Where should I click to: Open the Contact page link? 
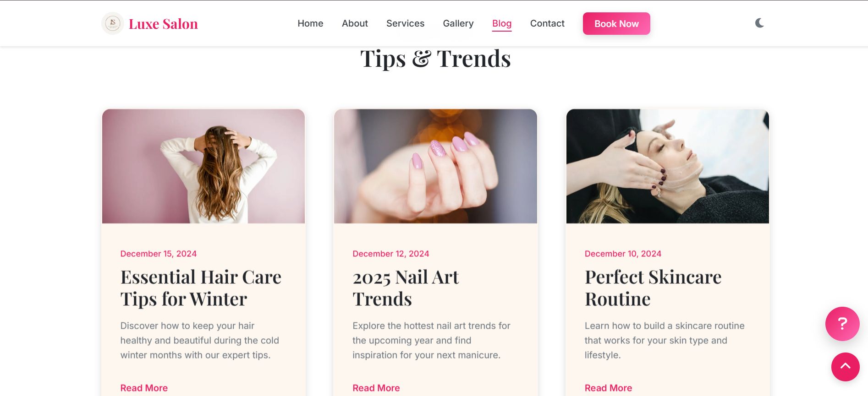click(547, 23)
